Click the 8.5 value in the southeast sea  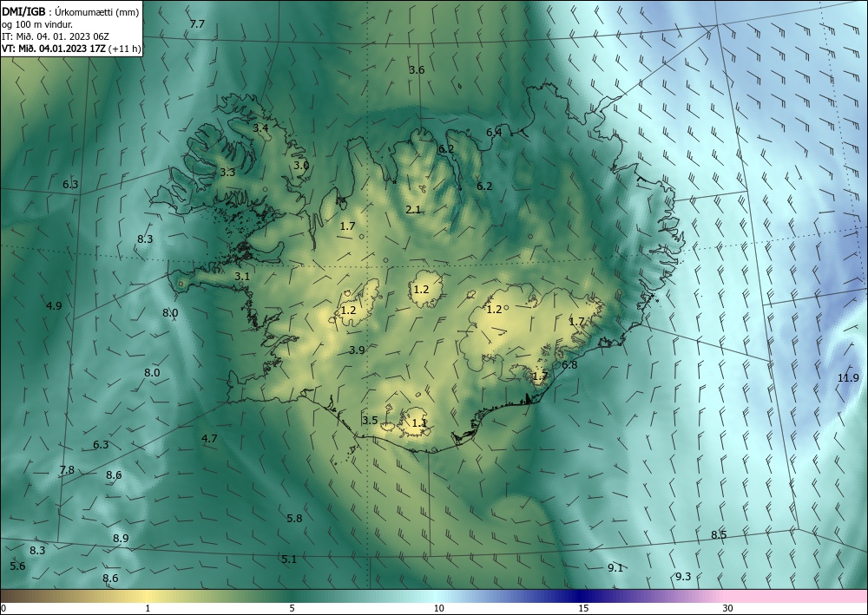719,535
